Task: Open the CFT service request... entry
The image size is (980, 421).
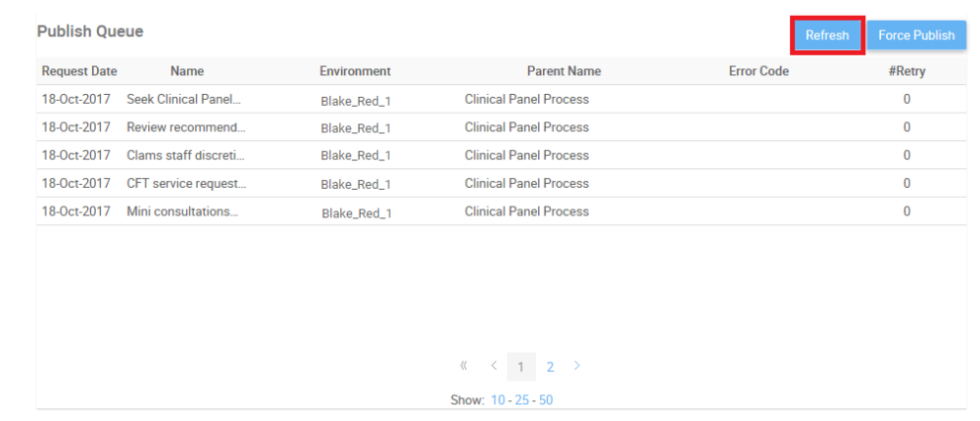Action: 186,183
